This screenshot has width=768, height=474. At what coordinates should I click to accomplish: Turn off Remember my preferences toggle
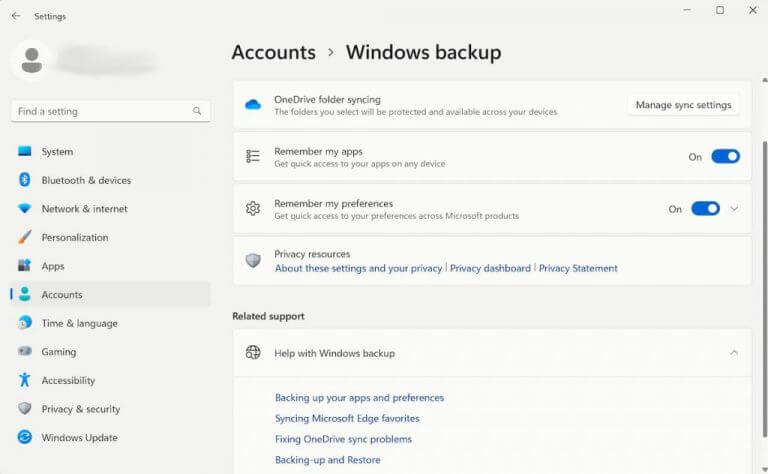(x=705, y=209)
